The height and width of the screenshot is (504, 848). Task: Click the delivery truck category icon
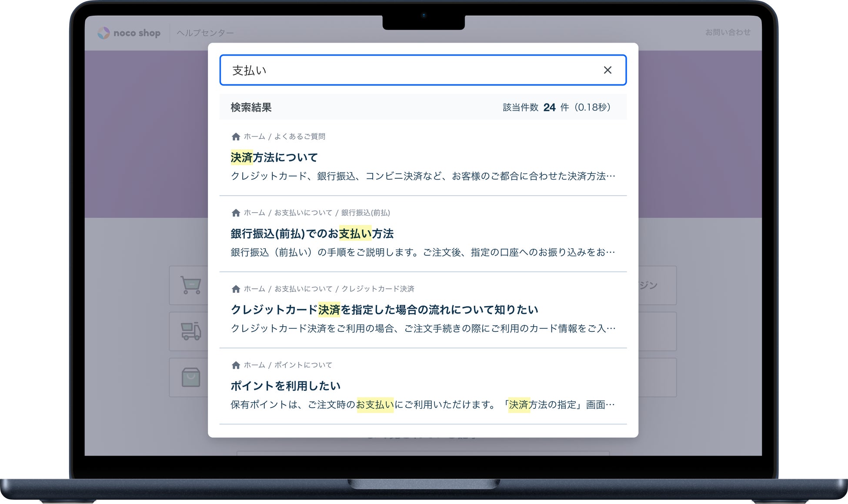190,331
